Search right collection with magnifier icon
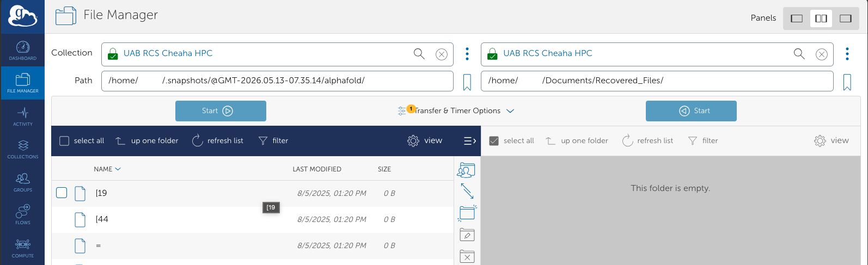 click(x=799, y=53)
